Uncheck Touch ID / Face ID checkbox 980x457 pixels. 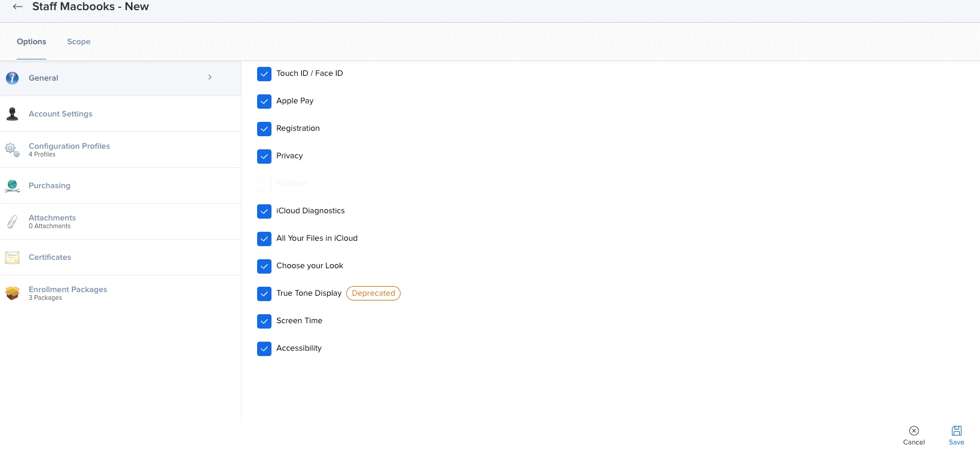264,73
